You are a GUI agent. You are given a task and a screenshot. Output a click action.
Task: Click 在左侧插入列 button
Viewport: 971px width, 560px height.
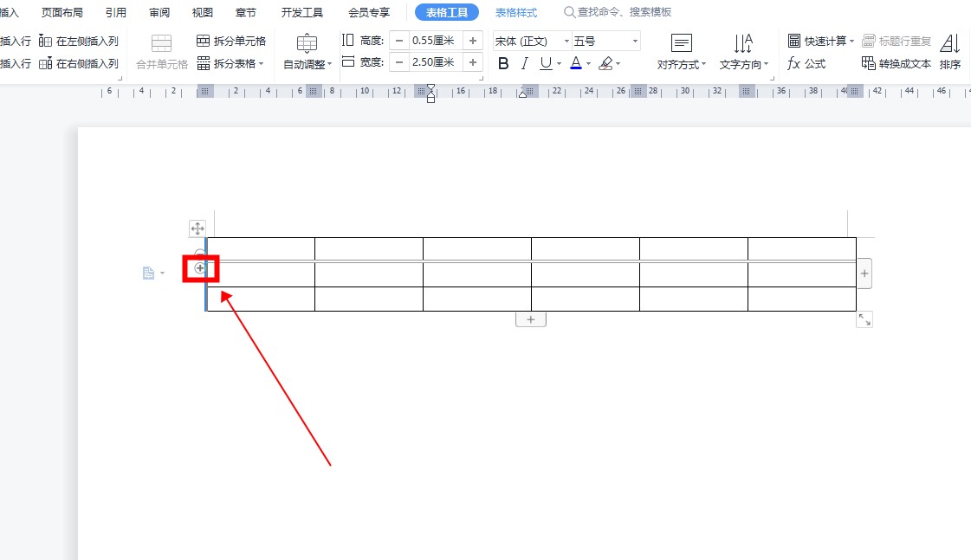79,41
